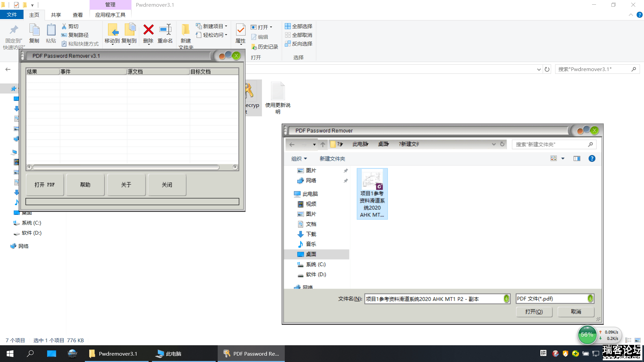The width and height of the screenshot is (644, 362).
Task: Click the 源文档 column header
Action: (158, 71)
